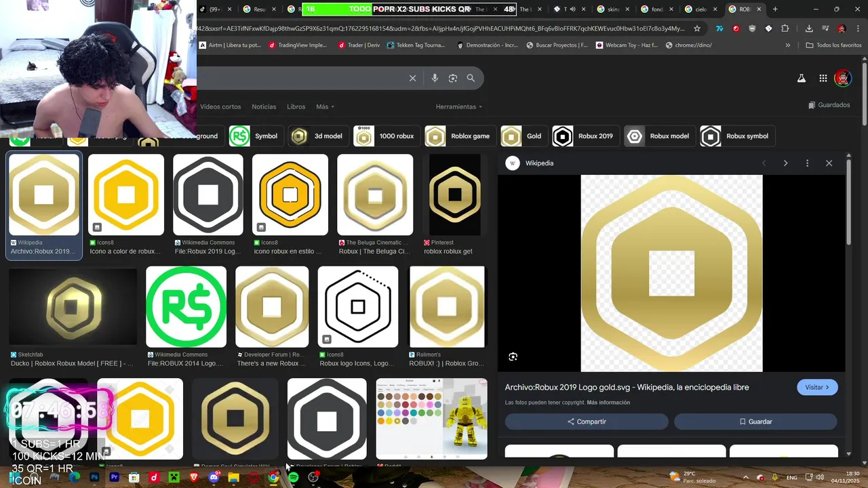
Task: Switch to the Noticias tab
Action: coord(264,106)
